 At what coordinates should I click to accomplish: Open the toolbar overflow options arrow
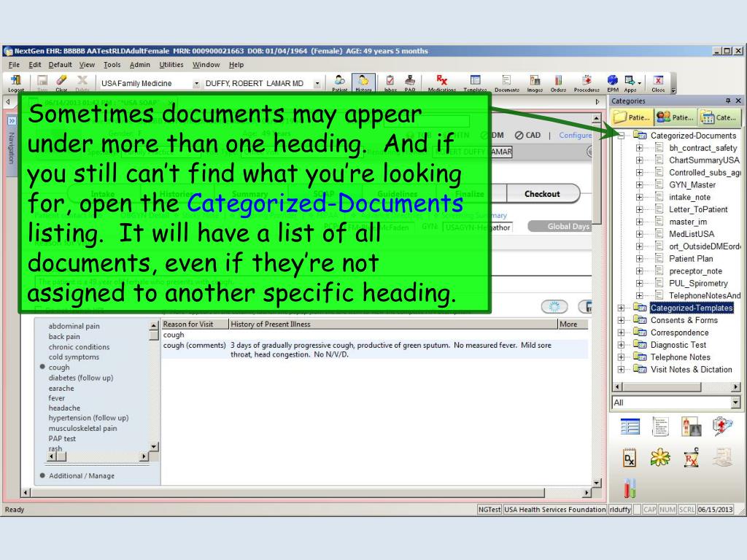(673, 90)
